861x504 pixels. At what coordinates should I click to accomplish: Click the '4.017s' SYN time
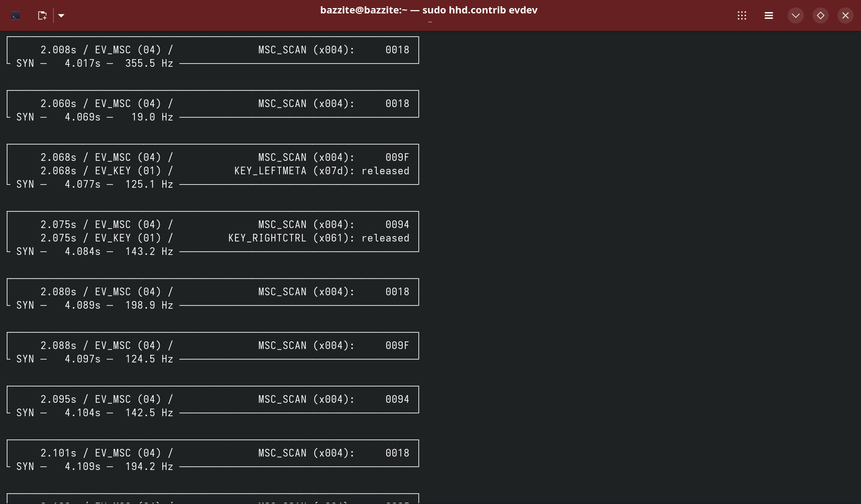pyautogui.click(x=83, y=64)
